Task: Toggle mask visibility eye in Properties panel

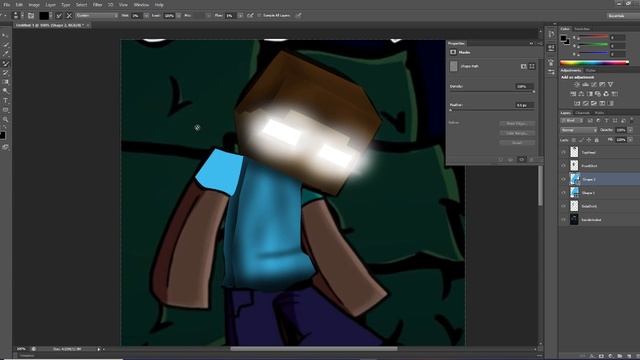Action: click(x=521, y=160)
